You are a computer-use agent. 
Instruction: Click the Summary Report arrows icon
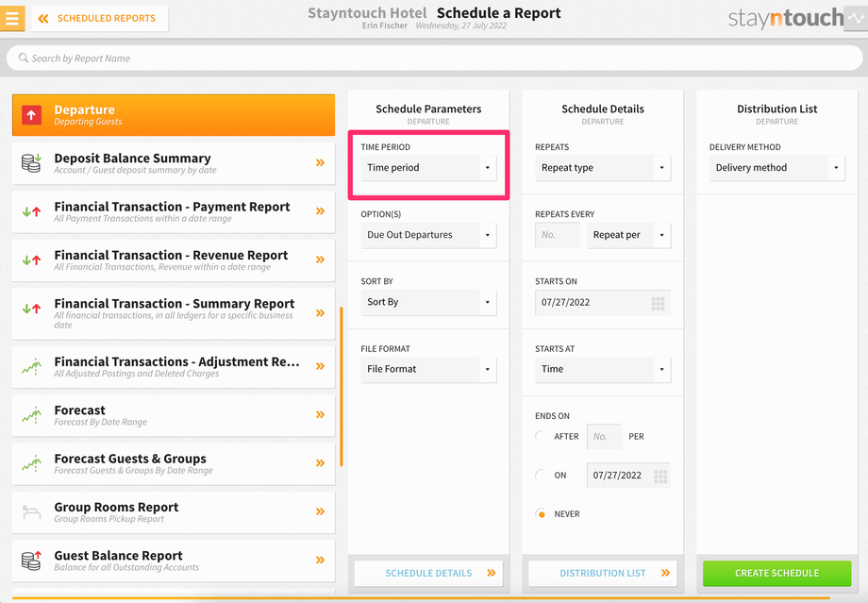[31, 309]
